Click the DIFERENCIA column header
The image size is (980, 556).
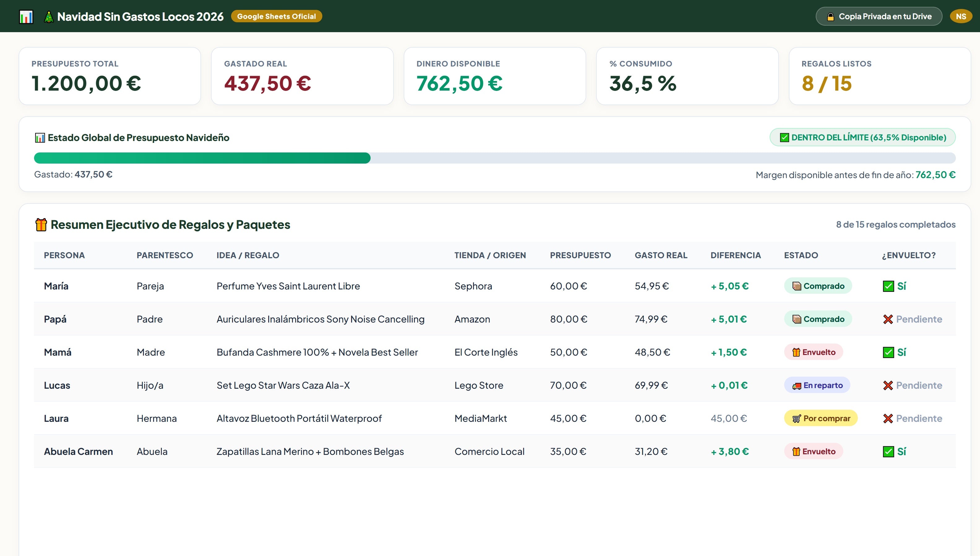click(x=736, y=255)
